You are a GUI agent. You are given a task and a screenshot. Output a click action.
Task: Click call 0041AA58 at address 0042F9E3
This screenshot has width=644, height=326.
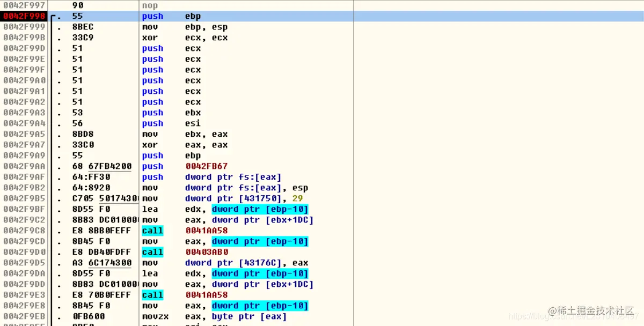185,295
